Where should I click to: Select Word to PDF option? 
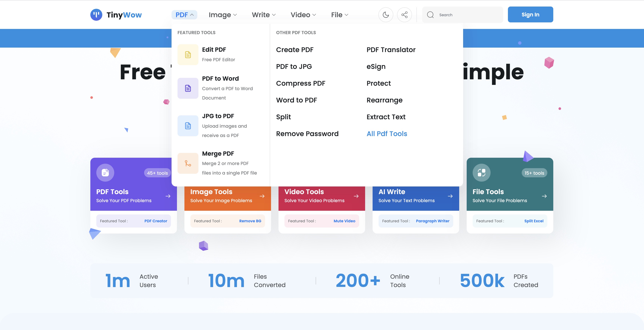(x=296, y=100)
